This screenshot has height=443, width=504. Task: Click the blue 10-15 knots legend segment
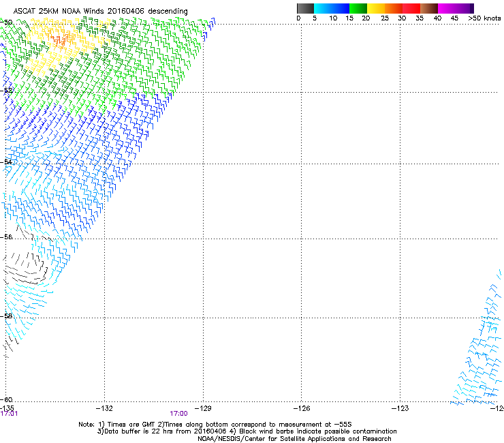341,8
